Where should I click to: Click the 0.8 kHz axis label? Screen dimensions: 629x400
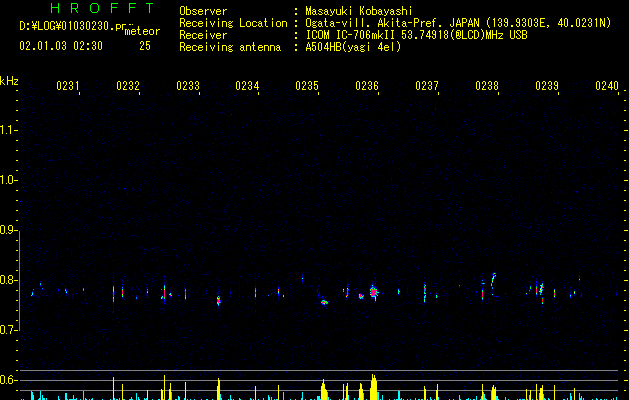click(8, 280)
